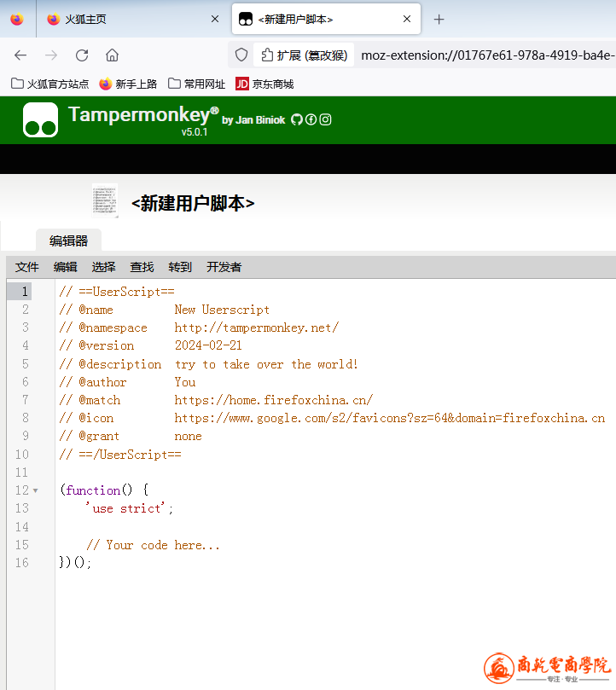Go back to previous page
This screenshot has width=616, height=690.
coord(20,55)
